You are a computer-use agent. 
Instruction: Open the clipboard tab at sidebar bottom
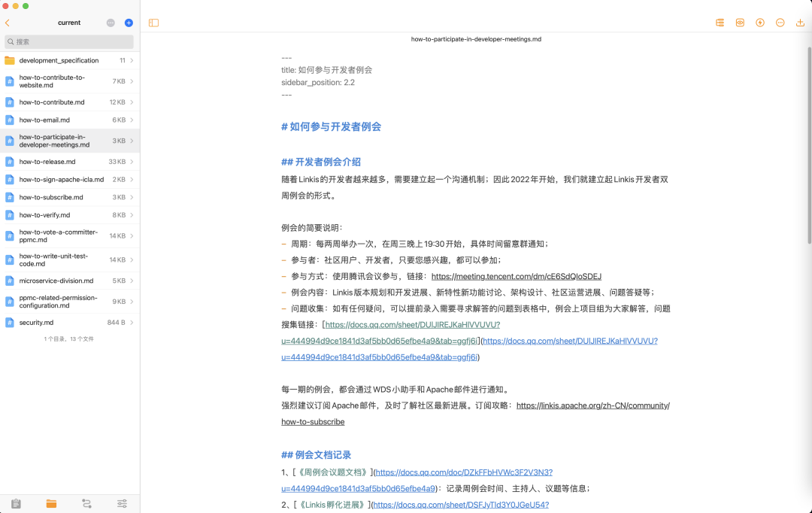coord(16,504)
